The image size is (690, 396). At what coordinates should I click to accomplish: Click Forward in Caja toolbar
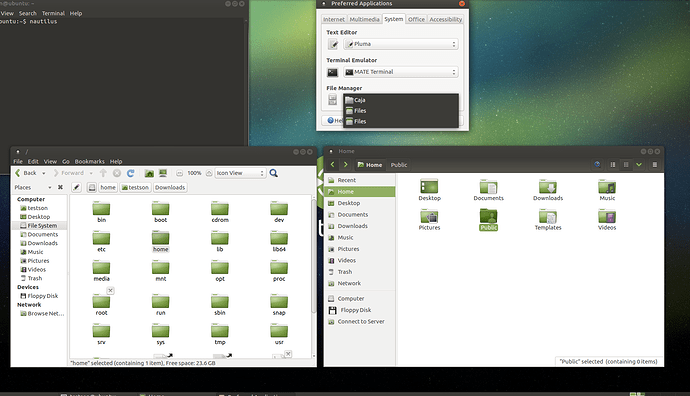(x=68, y=173)
